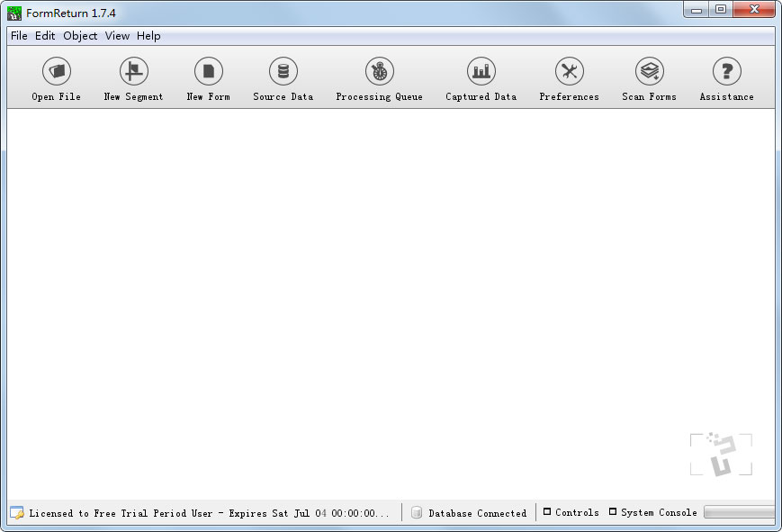Click the New Form toolbar icon
Viewport: 782px width, 532px height.
point(209,71)
